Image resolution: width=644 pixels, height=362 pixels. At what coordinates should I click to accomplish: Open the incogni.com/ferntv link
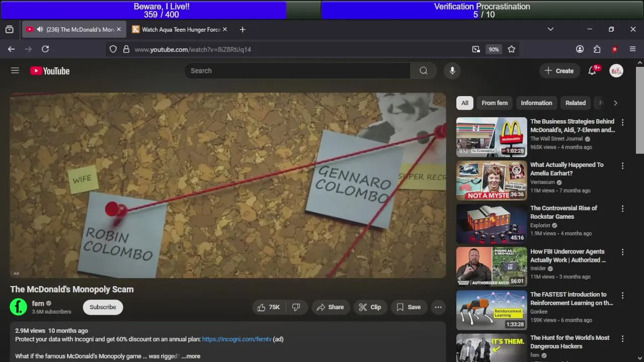point(236,339)
